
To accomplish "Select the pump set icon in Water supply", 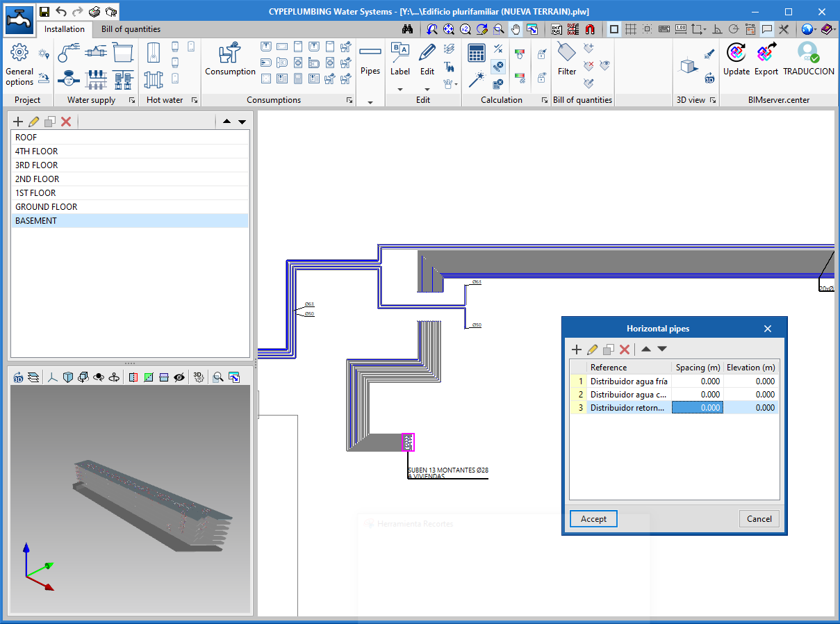I will tap(123, 79).
